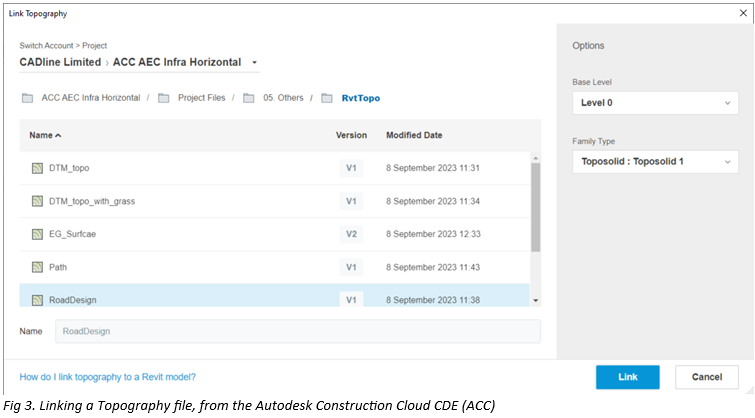
Task: Click V1 version badge of RoadDesign
Action: pos(351,300)
